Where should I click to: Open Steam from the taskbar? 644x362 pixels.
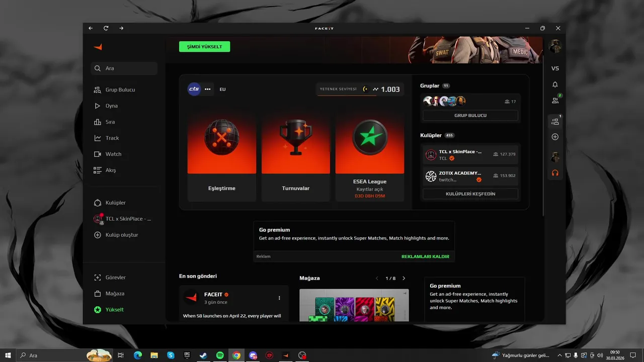[x=203, y=355]
